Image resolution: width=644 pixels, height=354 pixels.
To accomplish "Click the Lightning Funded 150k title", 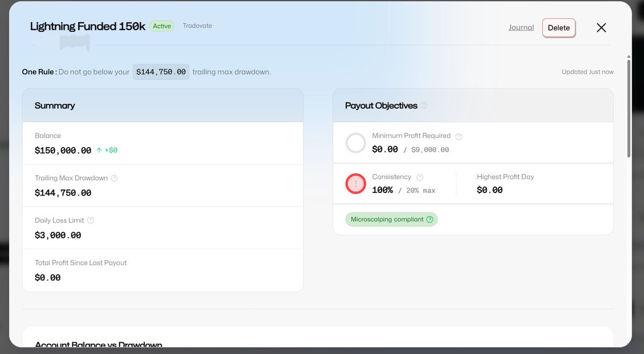I will (87, 26).
